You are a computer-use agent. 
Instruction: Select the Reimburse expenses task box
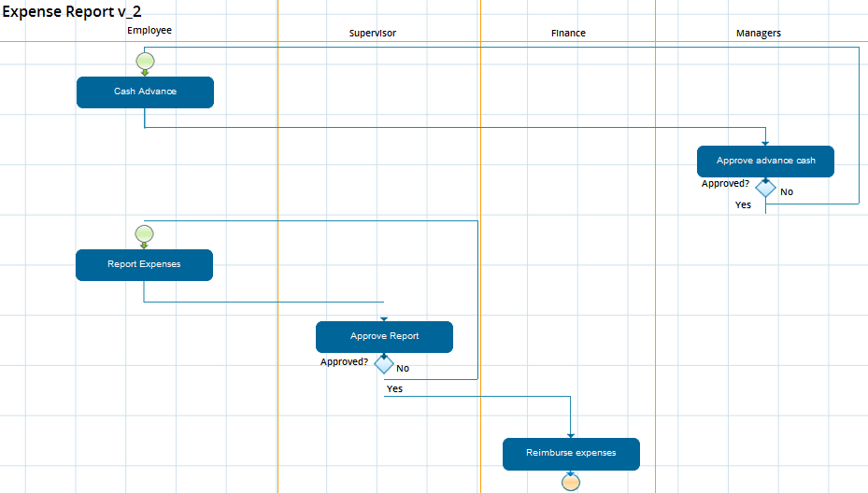571,454
